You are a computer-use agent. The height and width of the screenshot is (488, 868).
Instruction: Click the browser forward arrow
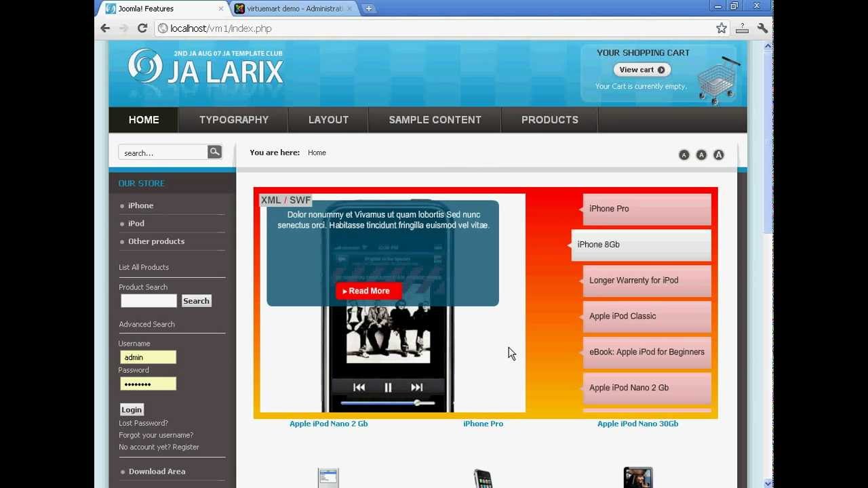123,28
